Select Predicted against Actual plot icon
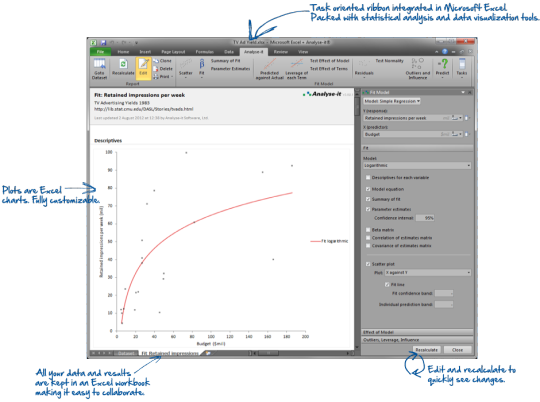This screenshot has height=402, width=540. click(269, 69)
